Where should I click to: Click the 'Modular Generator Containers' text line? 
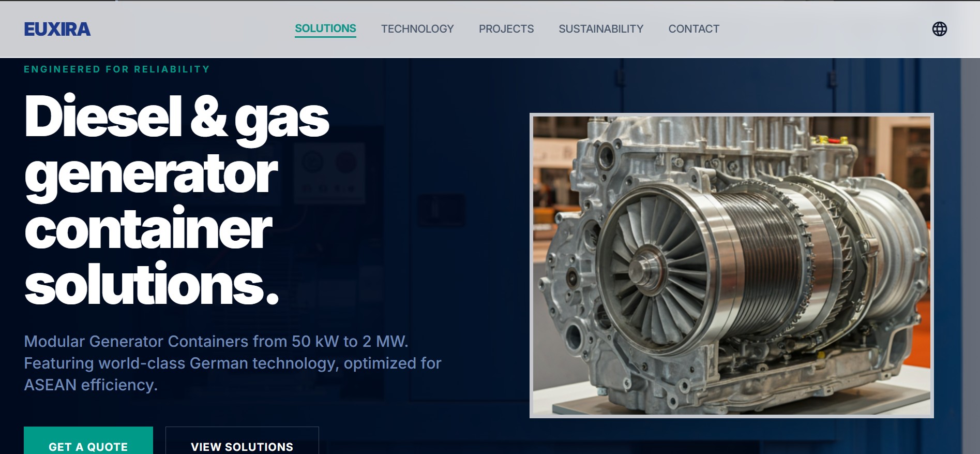point(216,342)
